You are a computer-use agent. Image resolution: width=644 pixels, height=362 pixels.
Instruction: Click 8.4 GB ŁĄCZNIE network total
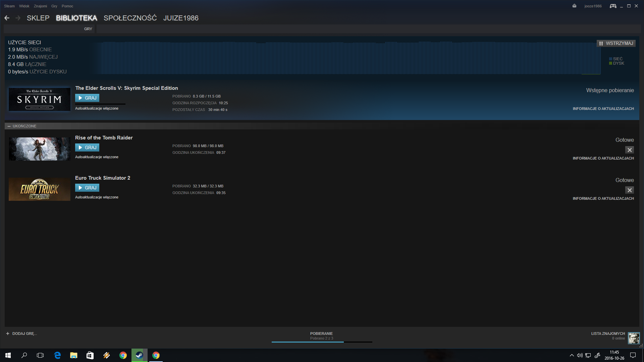[x=27, y=64]
